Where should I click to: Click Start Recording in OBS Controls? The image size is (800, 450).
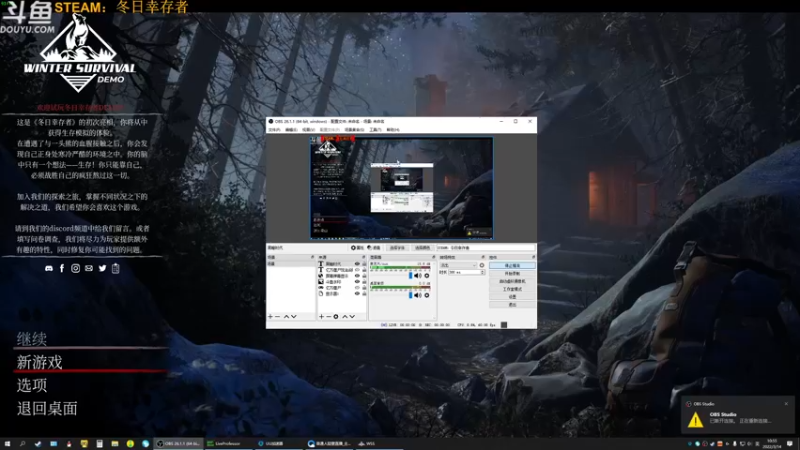pyautogui.click(x=512, y=273)
